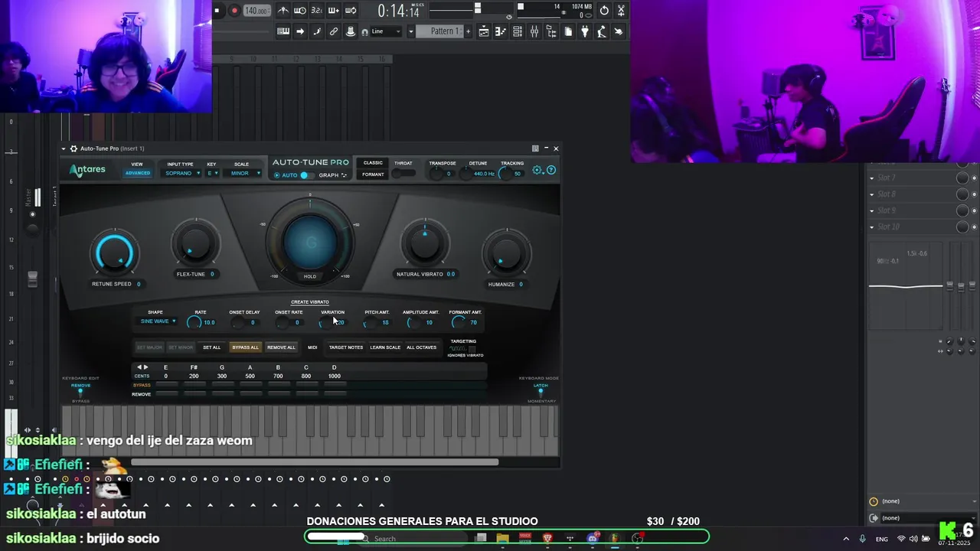The width and height of the screenshot is (980, 551).
Task: Select the tempo field showing 140.000
Action: (x=256, y=11)
